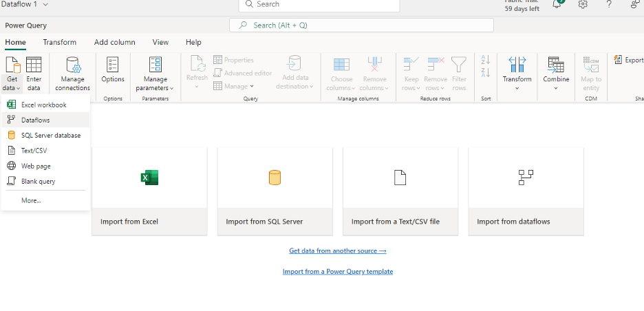This screenshot has height=311, width=644.
Task: Sort descending with the Z-A icon
Action: pyautogui.click(x=486, y=73)
